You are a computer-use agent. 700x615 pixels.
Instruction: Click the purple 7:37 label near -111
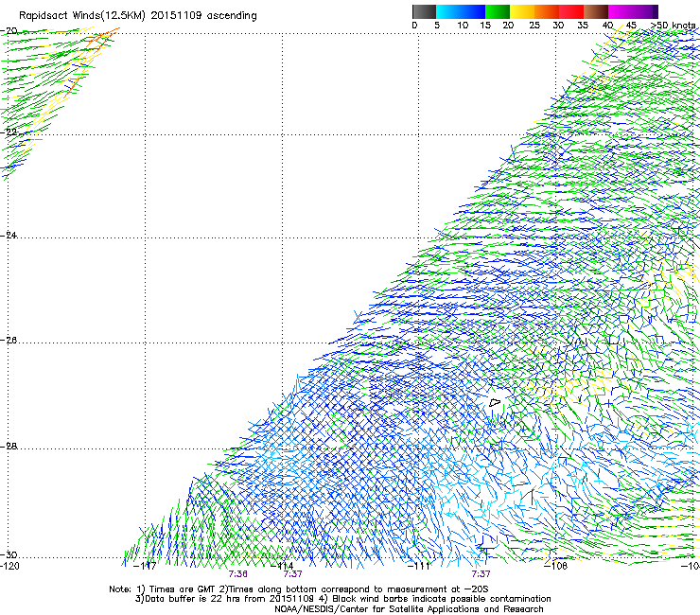coord(481,574)
